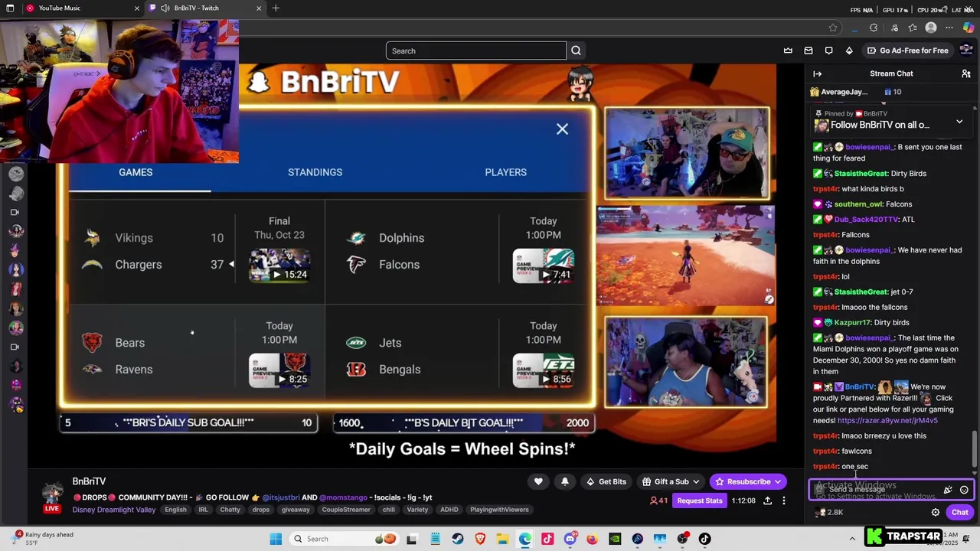This screenshot has height=551, width=980.
Task: Click the Twitch search magnifier button
Action: pyautogui.click(x=576, y=51)
